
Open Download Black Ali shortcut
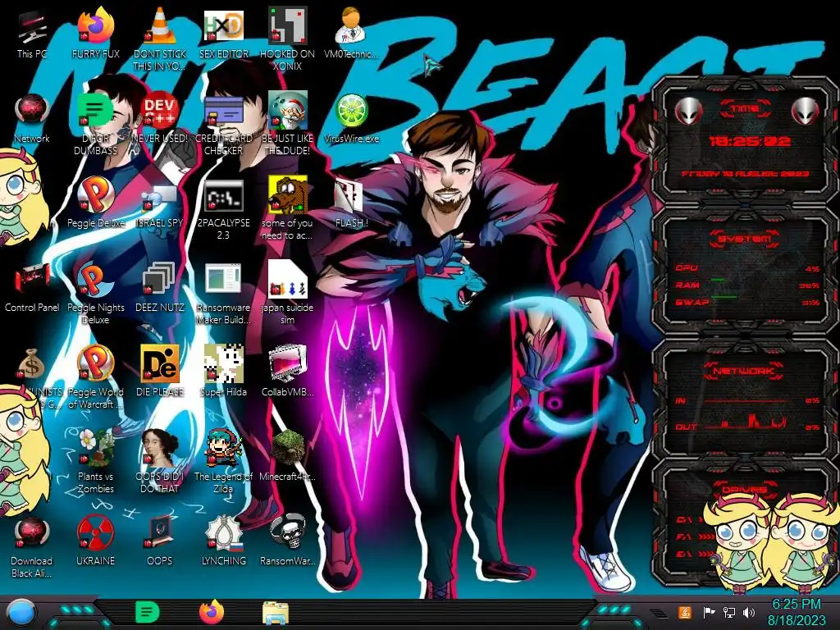(32, 546)
